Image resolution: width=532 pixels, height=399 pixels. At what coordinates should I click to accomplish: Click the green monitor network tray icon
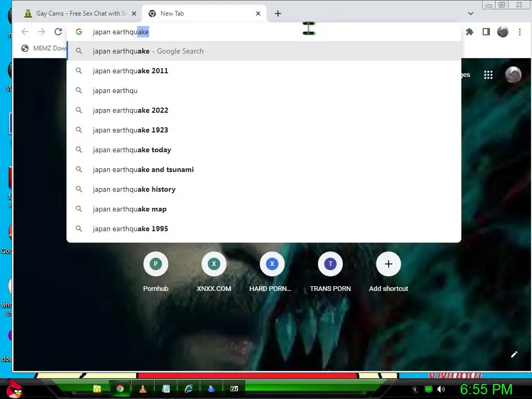pos(429,389)
